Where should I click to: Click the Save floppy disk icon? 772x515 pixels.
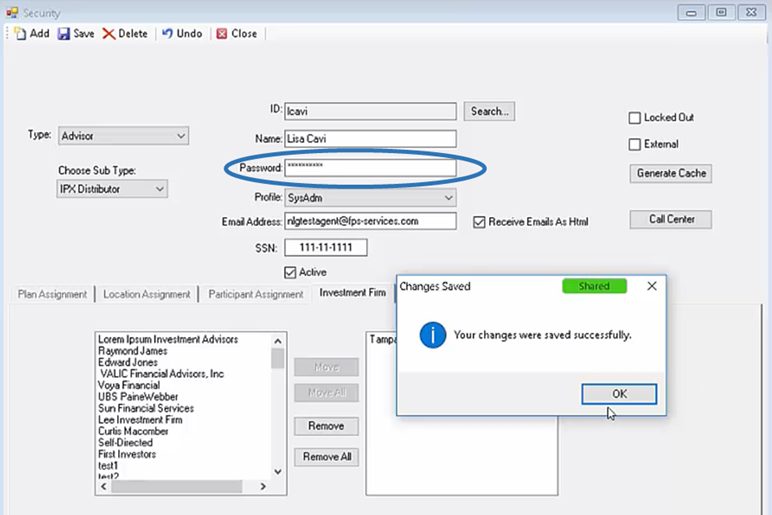(64, 34)
